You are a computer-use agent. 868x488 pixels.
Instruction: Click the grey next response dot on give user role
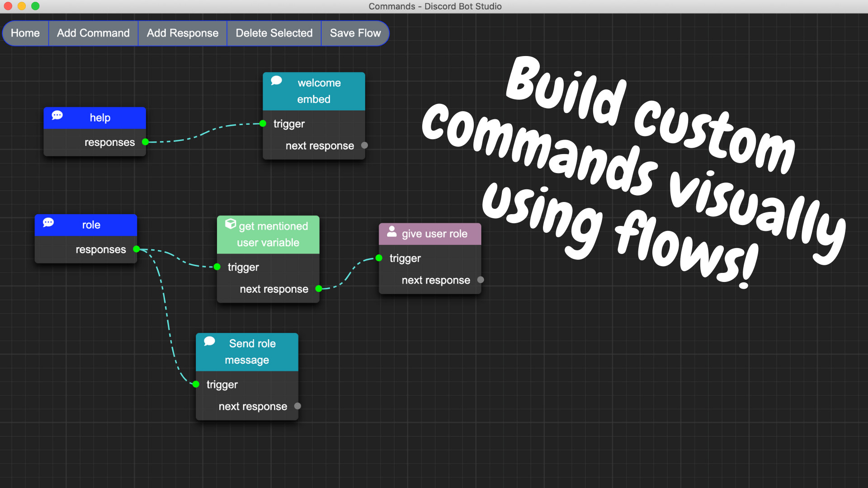[481, 279]
